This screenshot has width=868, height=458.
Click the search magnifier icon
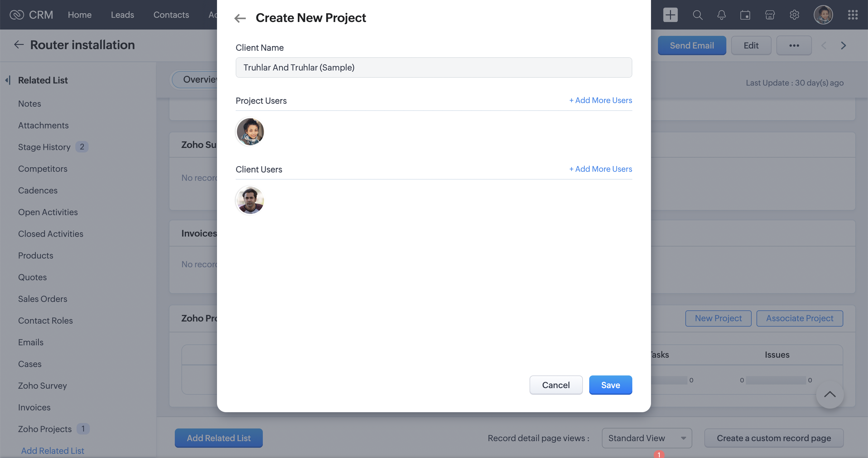tap(697, 15)
